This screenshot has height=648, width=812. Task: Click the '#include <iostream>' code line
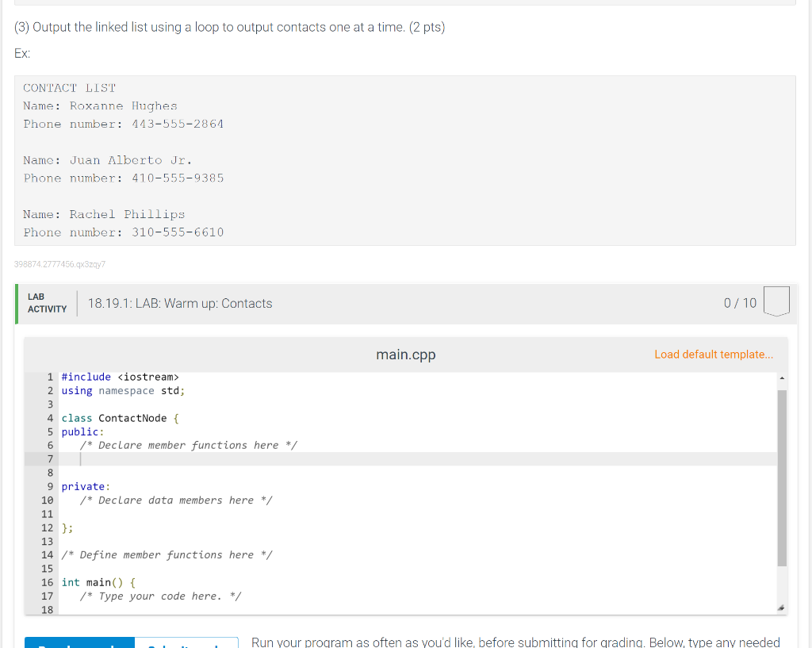pos(120,377)
